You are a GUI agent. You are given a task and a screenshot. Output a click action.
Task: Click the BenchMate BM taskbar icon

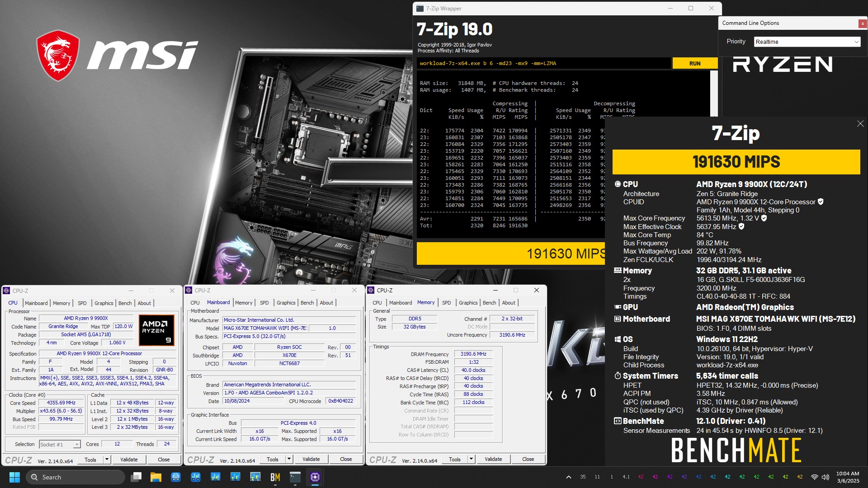click(x=275, y=477)
